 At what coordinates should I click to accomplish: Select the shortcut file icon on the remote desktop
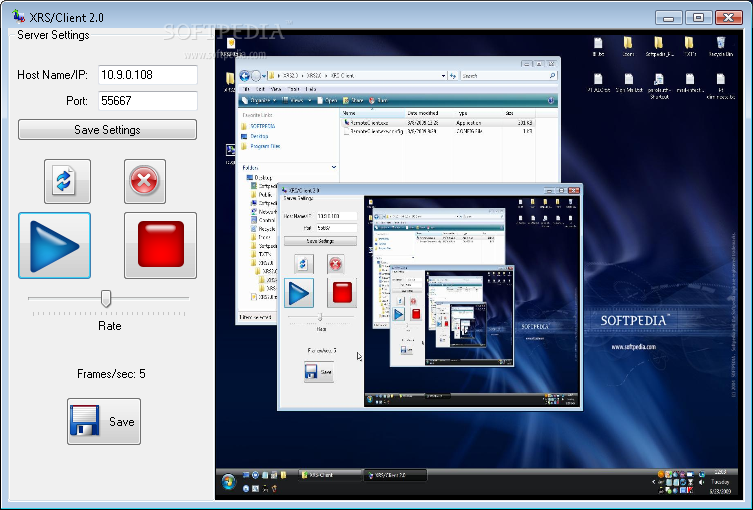pos(659,86)
